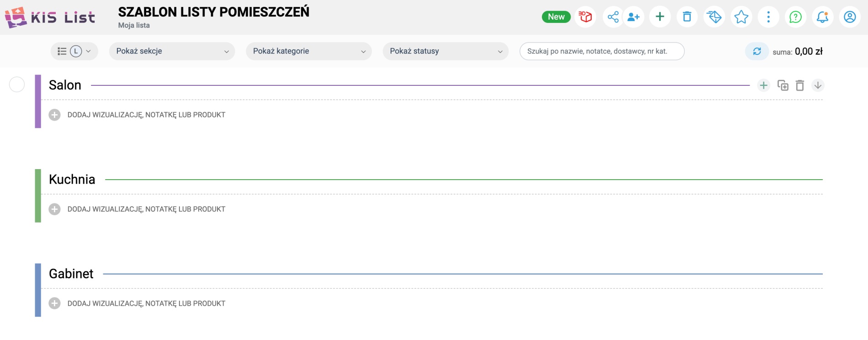Expand the Pokaż statusy dropdown
868x340 pixels.
(445, 51)
